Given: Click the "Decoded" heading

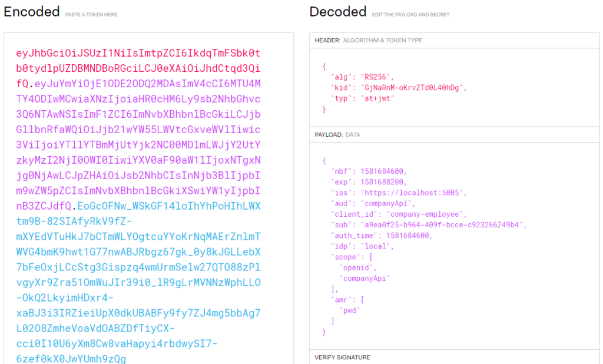Looking at the screenshot, I should coord(338,11).
